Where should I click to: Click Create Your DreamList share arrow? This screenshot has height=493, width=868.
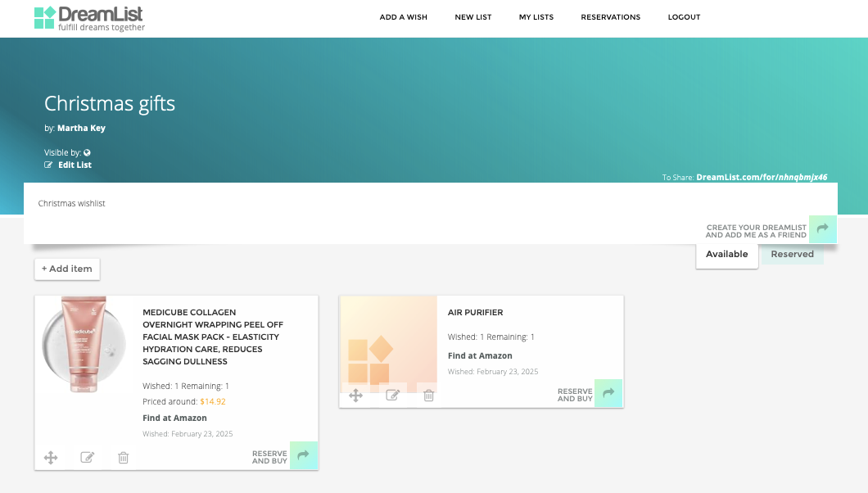pyautogui.click(x=822, y=229)
